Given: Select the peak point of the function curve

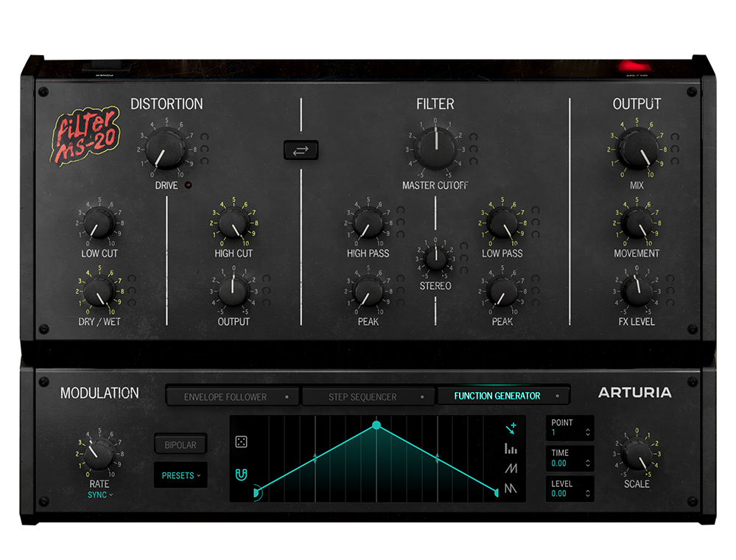Looking at the screenshot, I should coord(376,425).
